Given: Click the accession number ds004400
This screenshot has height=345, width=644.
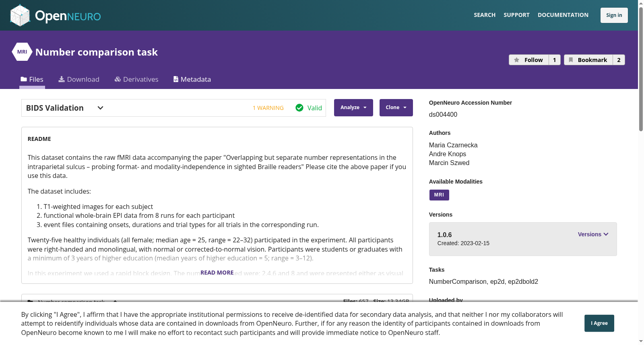Looking at the screenshot, I should 443,114.
